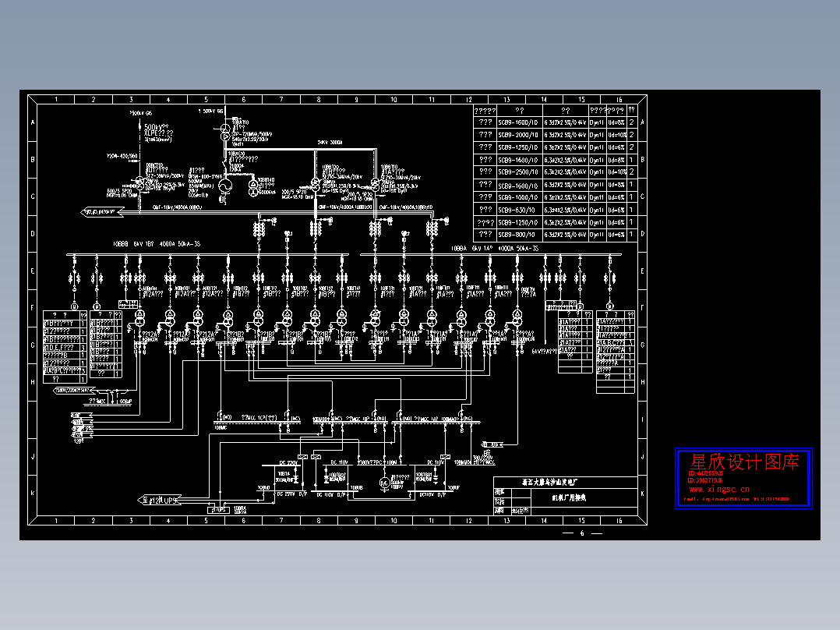Click row letter H on left border
The height and width of the screenshot is (630, 840).
point(33,382)
